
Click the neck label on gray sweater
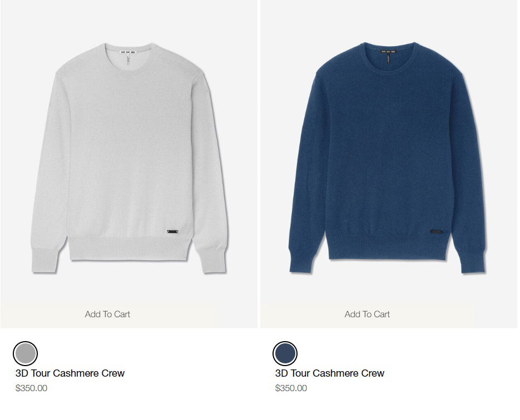[128, 52]
